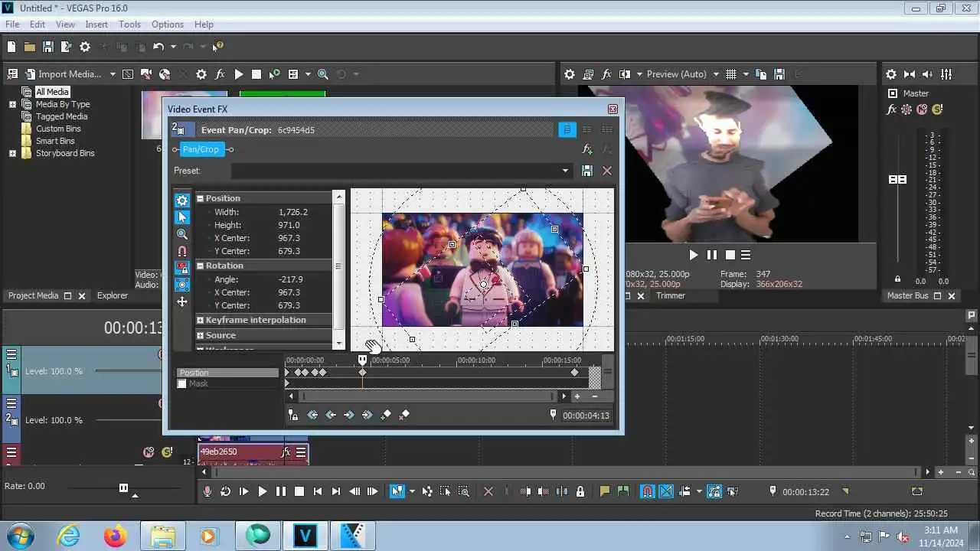Go to next keyframe
The height and width of the screenshot is (551, 980).
coord(349,415)
